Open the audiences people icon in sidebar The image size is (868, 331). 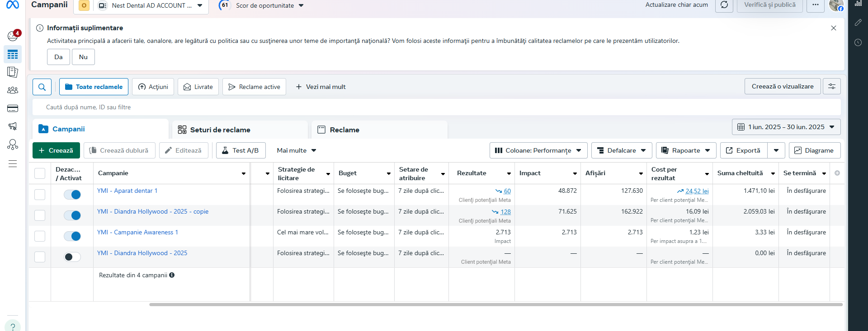[x=13, y=90]
